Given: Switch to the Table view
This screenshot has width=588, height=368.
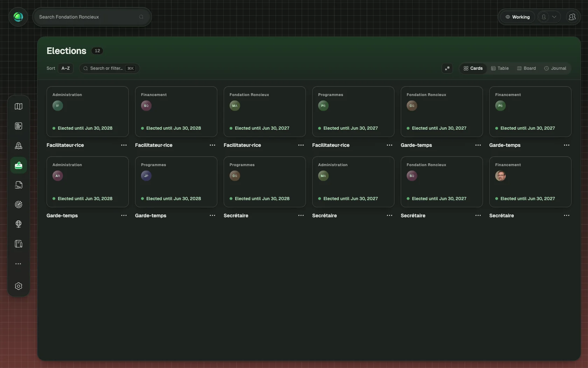Looking at the screenshot, I should click(500, 68).
